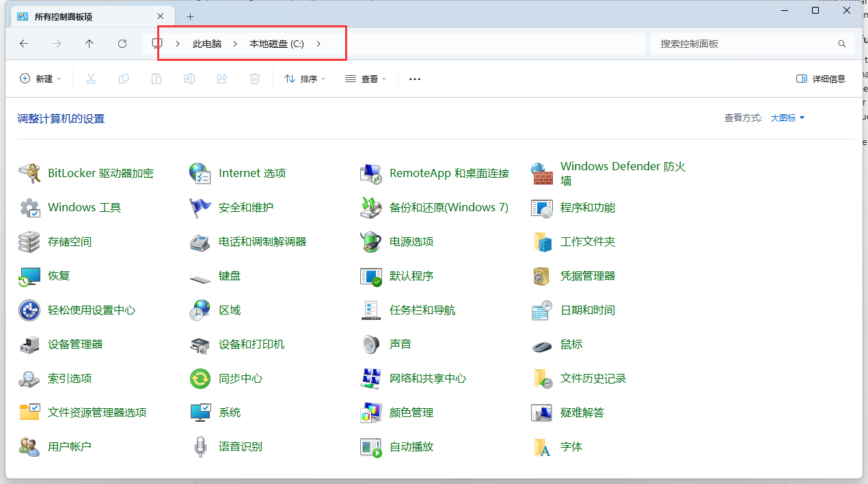This screenshot has width=868, height=484.
Task: Open the 排序 sort dropdown
Action: 305,79
